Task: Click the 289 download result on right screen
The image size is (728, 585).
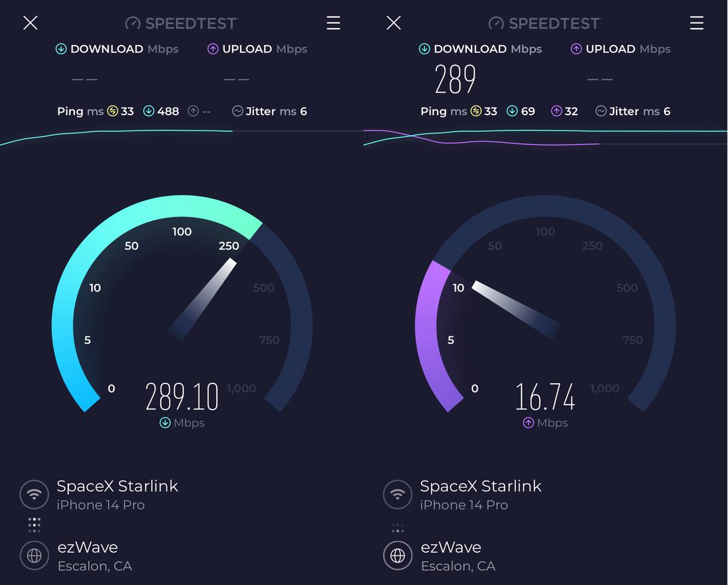Action: pos(455,79)
